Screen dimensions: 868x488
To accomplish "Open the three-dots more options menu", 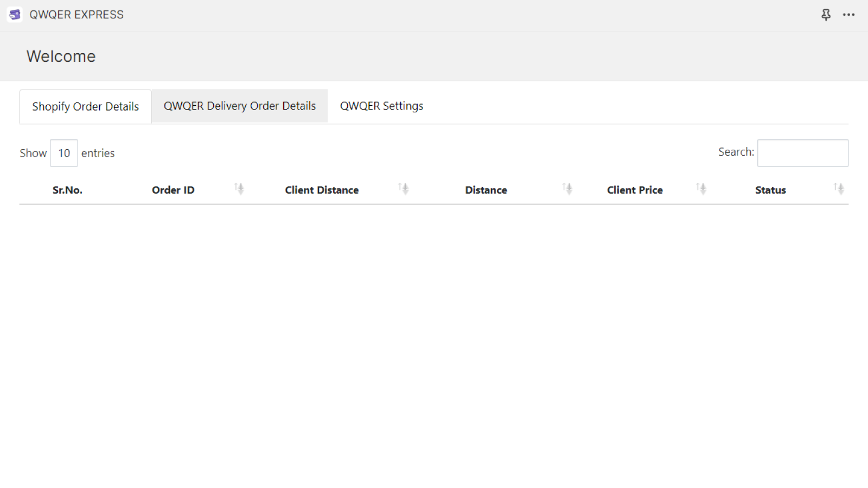I will click(x=848, y=15).
